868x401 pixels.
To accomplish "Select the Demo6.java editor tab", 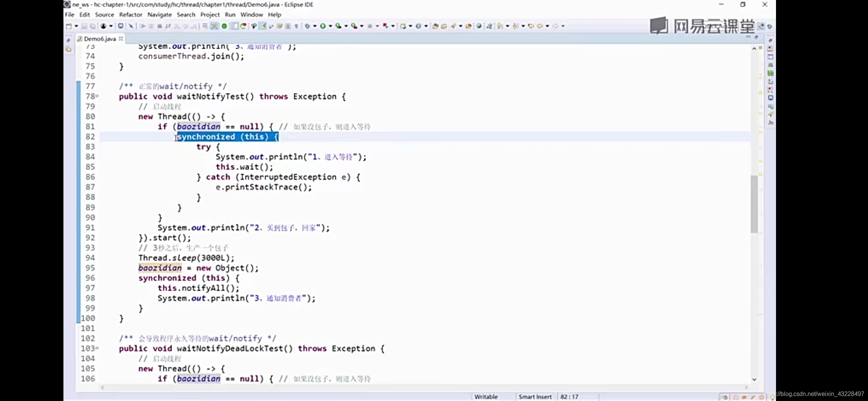I will [x=99, y=39].
